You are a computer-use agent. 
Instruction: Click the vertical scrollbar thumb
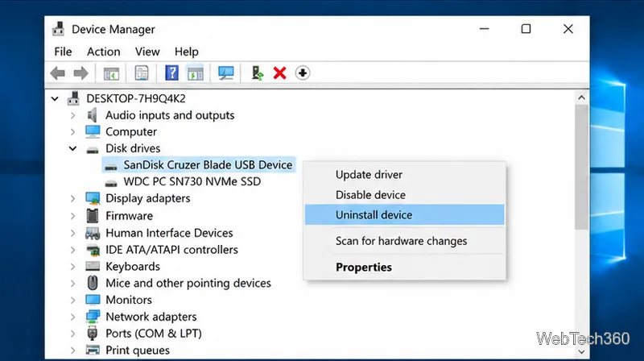(581, 167)
